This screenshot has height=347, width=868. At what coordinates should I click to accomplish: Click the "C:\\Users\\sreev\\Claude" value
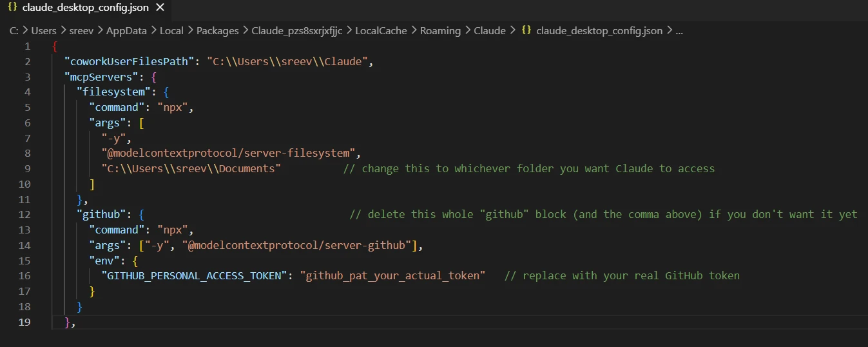point(287,61)
